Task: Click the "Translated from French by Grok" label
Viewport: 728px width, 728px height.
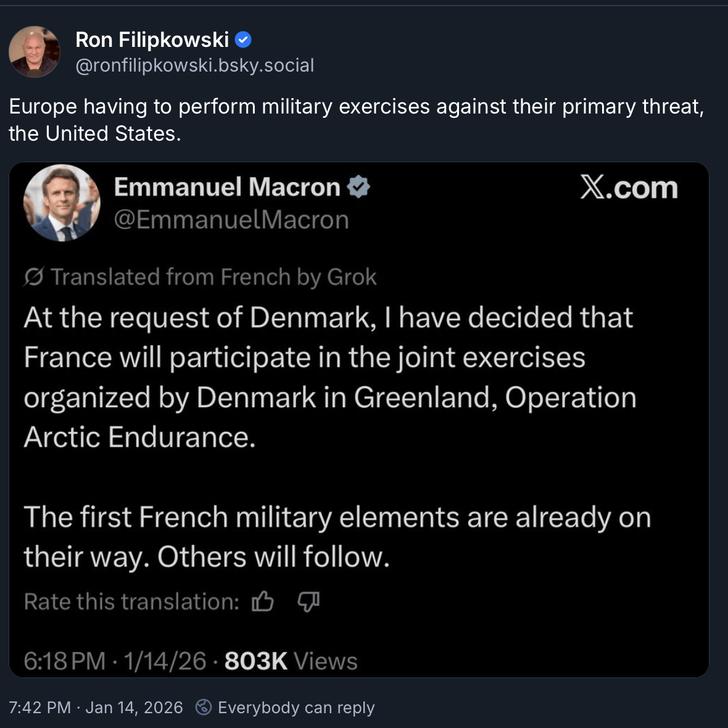Action: [213, 278]
